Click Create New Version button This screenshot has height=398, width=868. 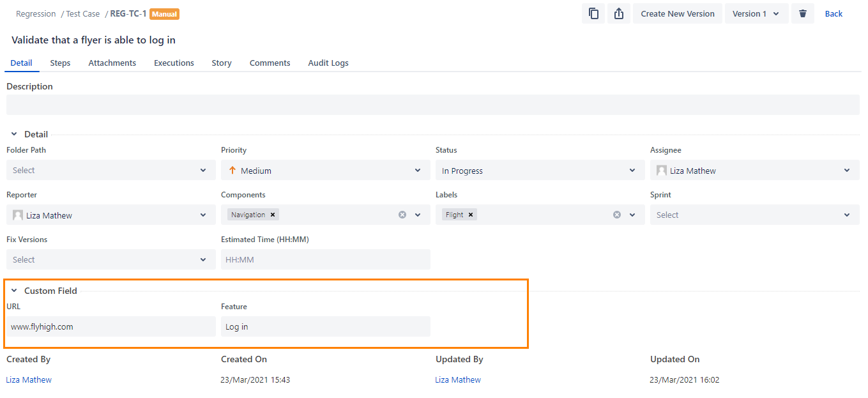point(678,13)
